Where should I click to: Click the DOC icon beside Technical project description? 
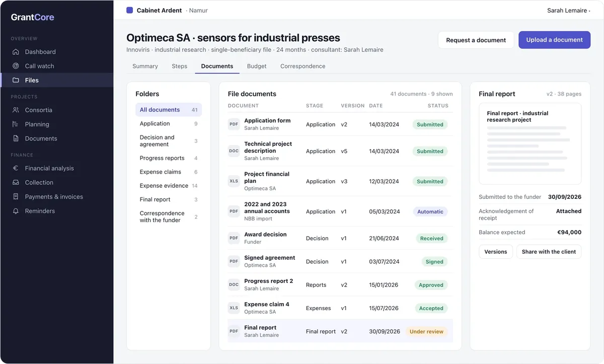(x=234, y=151)
